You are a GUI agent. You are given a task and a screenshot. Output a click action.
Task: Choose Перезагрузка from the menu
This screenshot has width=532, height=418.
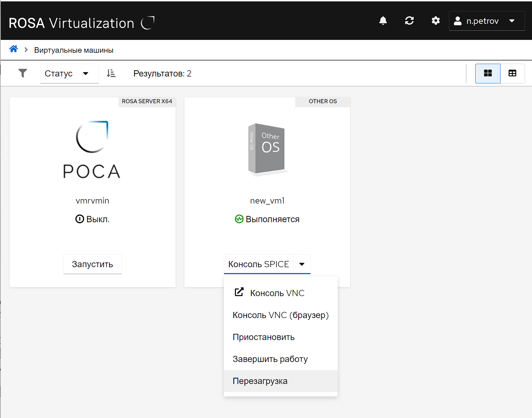260,381
